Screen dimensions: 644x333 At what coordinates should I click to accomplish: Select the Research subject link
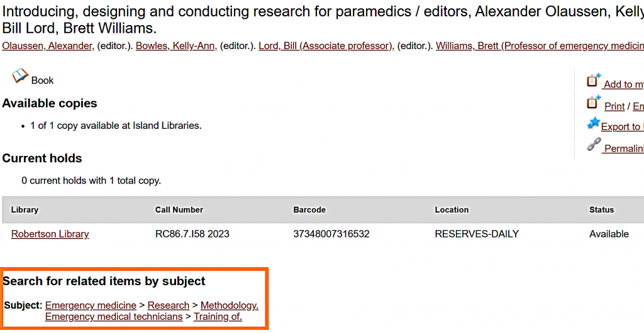point(169,306)
